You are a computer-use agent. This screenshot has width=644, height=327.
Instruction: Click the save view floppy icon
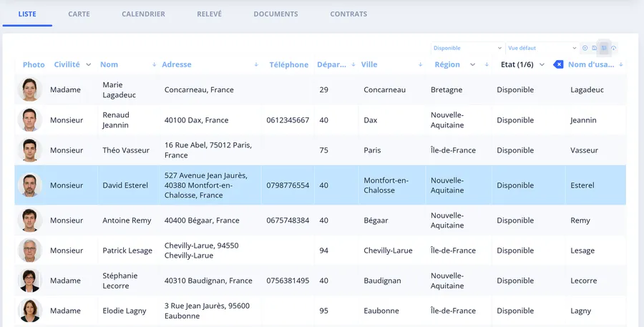pos(595,48)
